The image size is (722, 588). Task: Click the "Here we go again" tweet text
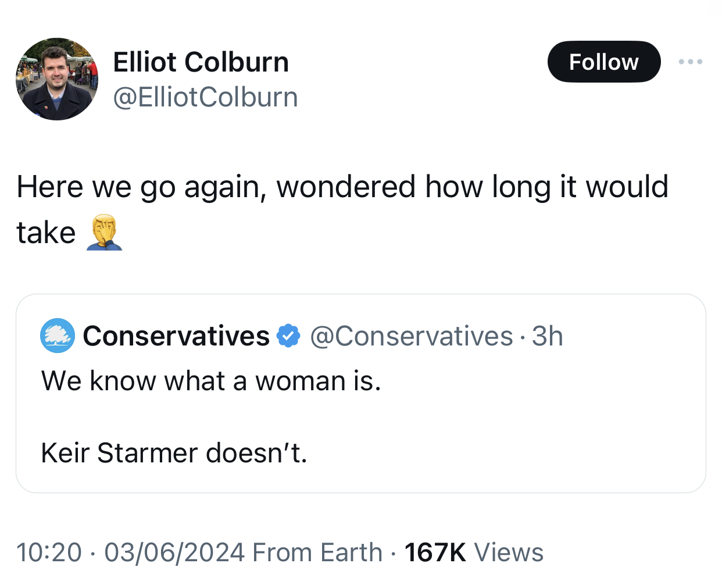342,187
